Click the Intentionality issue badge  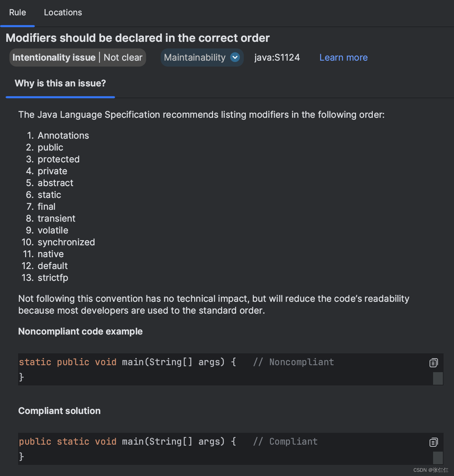(x=54, y=57)
